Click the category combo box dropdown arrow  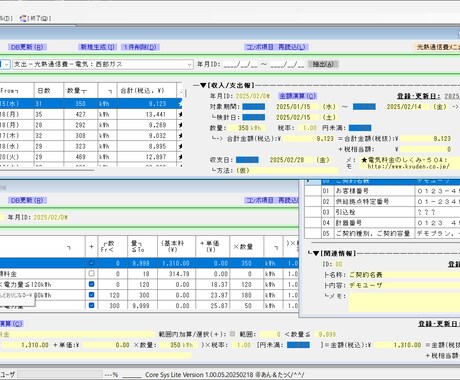click(x=189, y=64)
